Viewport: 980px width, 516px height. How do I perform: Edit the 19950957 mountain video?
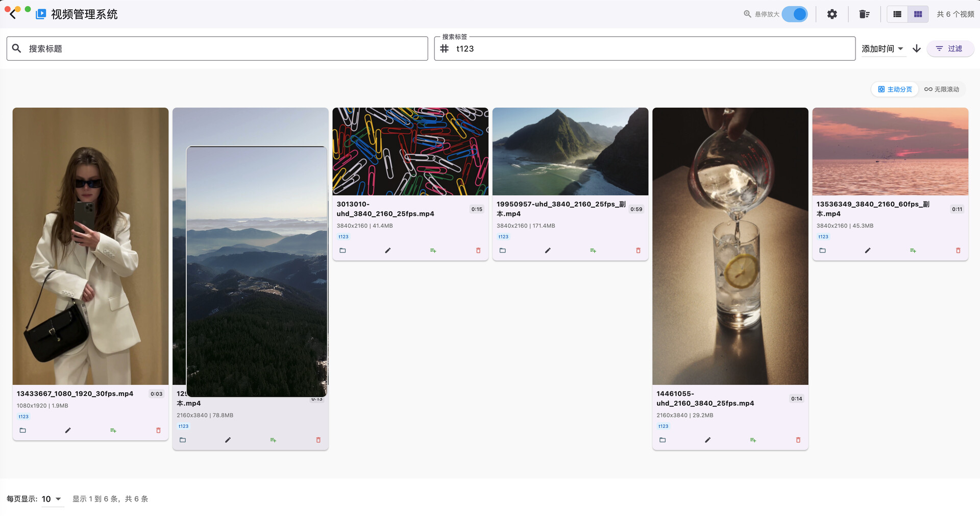[x=548, y=251]
